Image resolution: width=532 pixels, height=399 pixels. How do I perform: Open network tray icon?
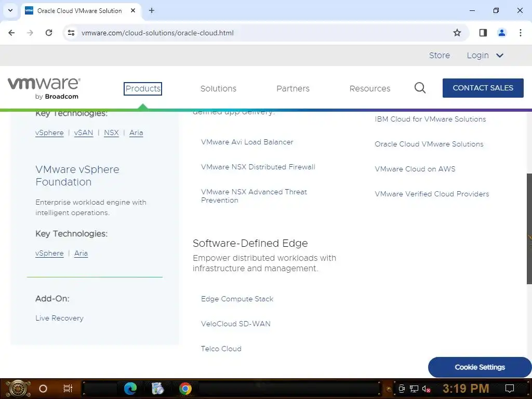tap(414, 389)
